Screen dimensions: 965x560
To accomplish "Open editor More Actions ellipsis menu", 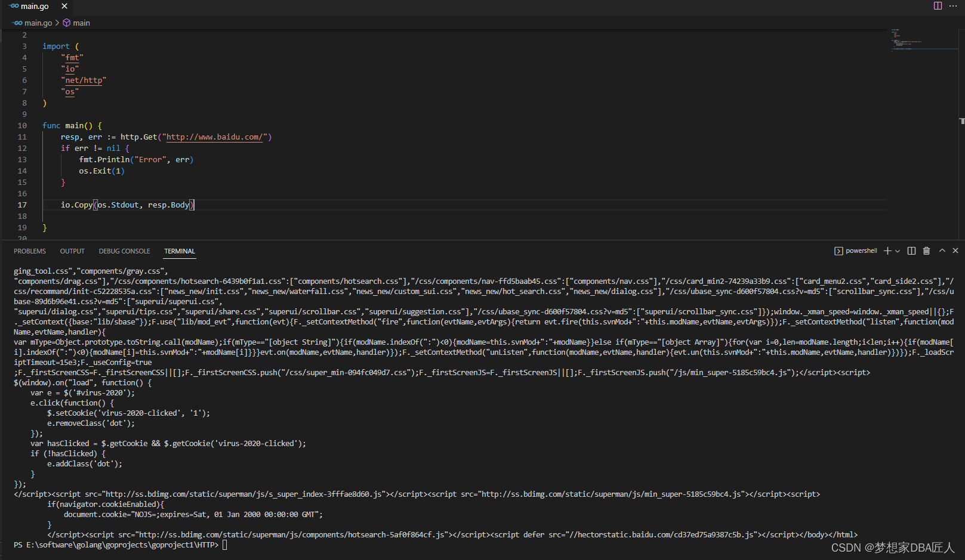I will coord(953,6).
